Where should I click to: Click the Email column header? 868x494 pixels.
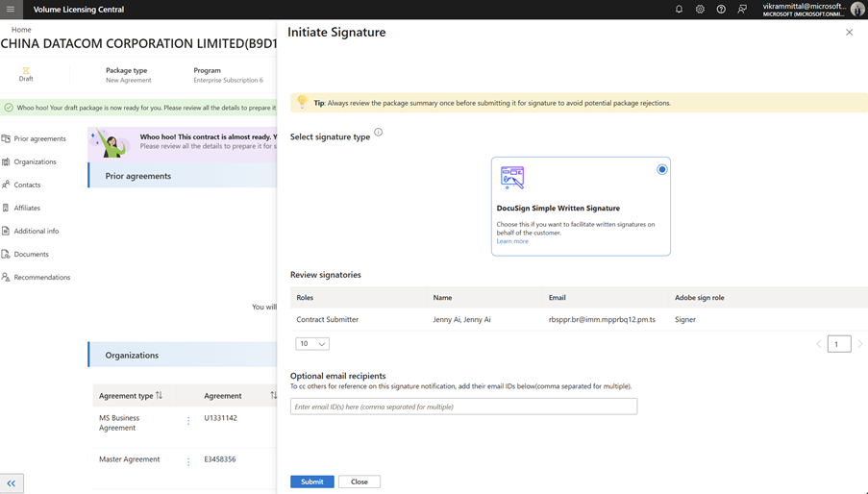coord(557,298)
